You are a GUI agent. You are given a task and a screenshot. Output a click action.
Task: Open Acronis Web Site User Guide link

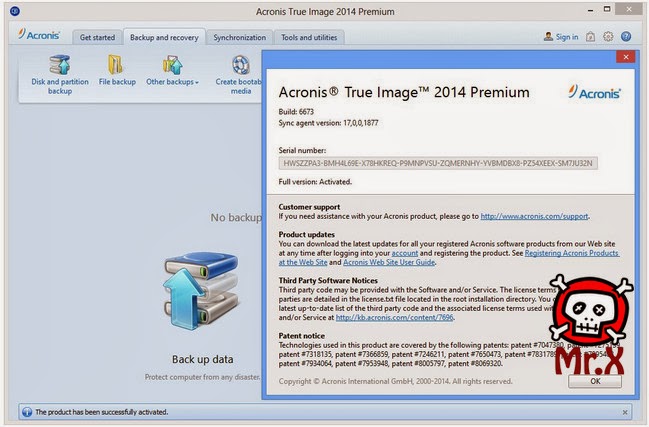[x=389, y=262]
